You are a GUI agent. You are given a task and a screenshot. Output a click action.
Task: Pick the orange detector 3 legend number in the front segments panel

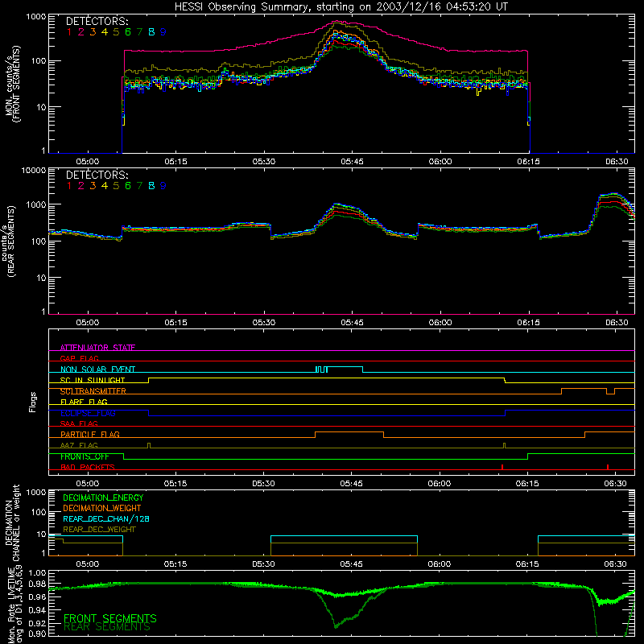[93, 31]
